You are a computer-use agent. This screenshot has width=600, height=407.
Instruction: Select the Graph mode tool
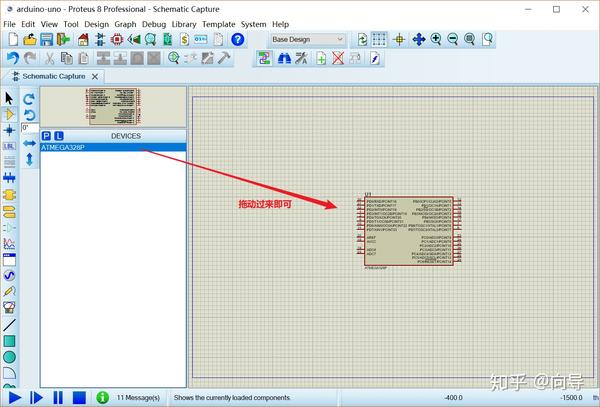9,244
